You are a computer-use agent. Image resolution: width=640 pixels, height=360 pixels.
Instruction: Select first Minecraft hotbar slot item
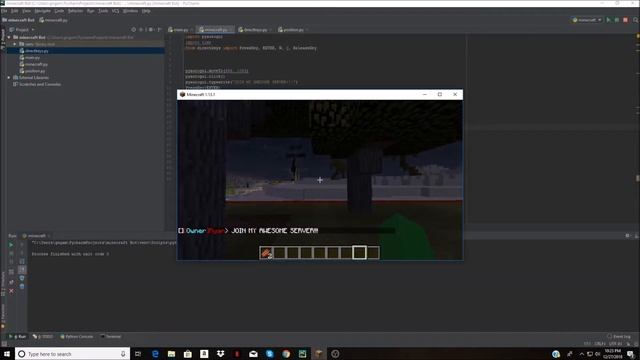coord(266,253)
